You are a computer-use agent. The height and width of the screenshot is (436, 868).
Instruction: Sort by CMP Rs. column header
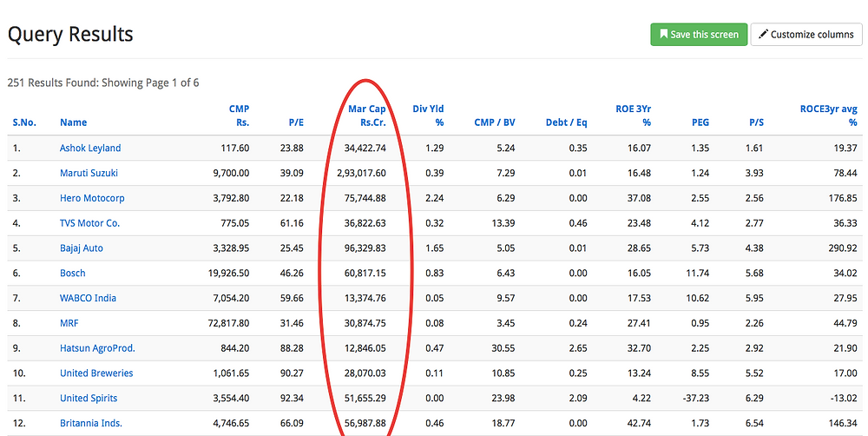click(240, 116)
